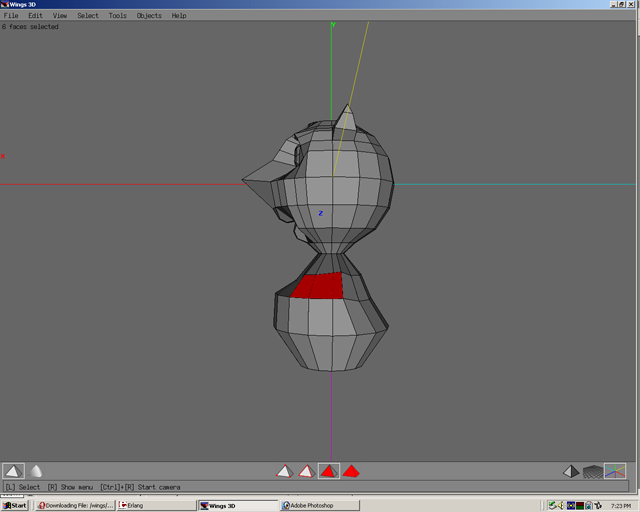Click the beak tip of the model
Viewport: 640px width, 512px height.
point(245,180)
